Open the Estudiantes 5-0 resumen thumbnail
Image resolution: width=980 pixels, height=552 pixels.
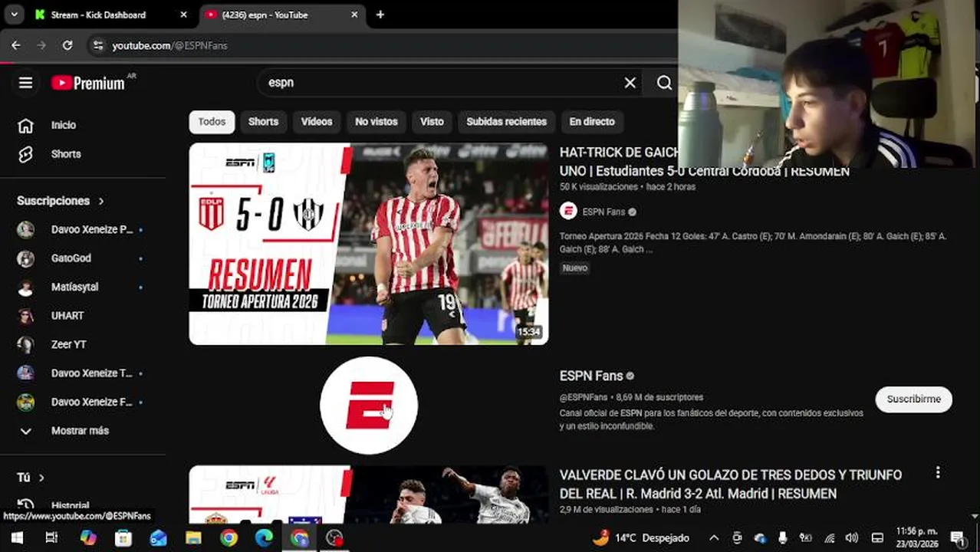369,244
